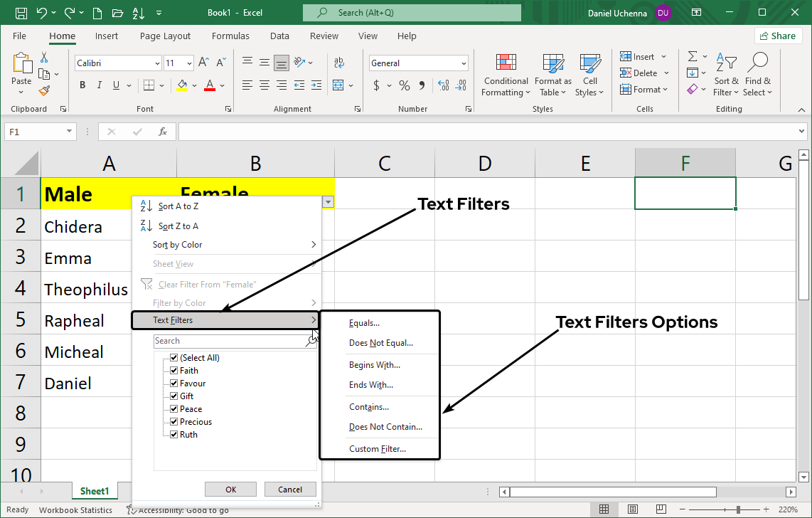
Task: Switch to the Formulas ribbon tab
Action: click(x=230, y=36)
